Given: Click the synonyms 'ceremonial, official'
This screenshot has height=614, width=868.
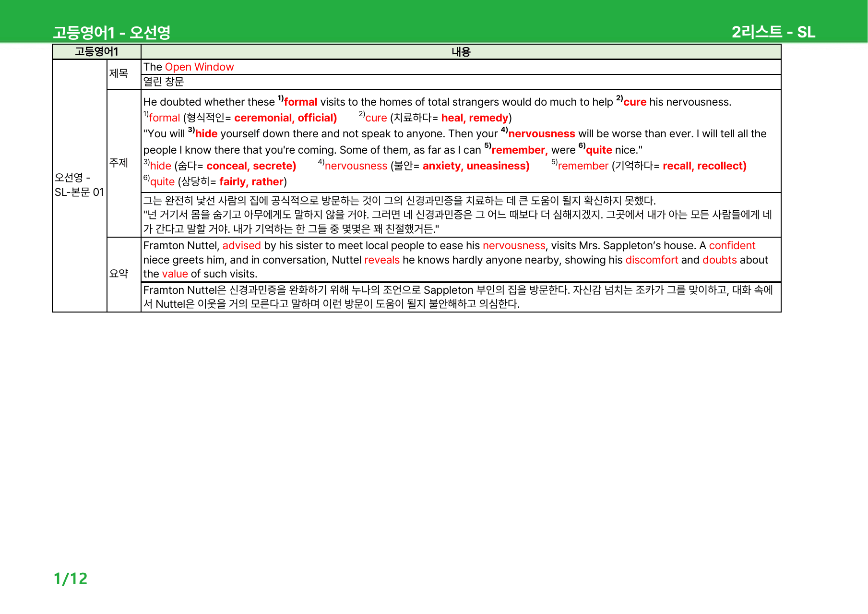Looking at the screenshot, I should (285, 118).
